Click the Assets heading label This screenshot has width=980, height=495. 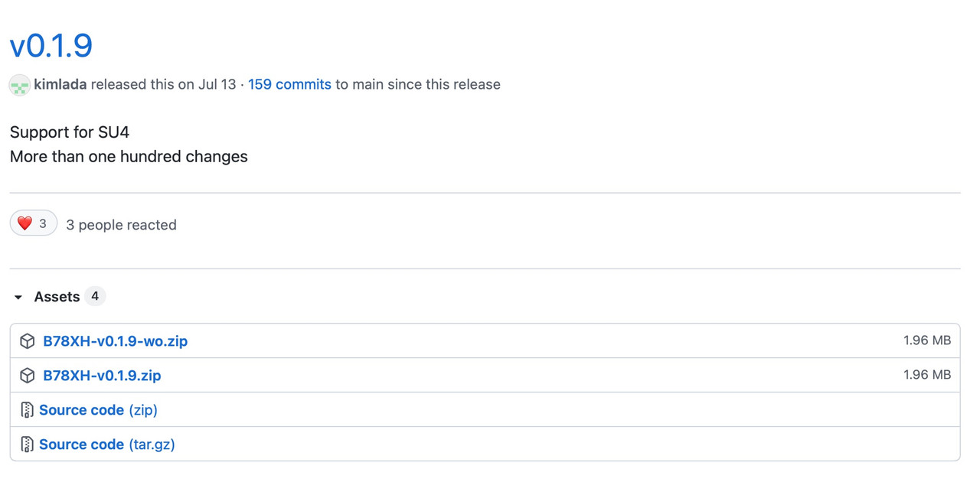(57, 296)
